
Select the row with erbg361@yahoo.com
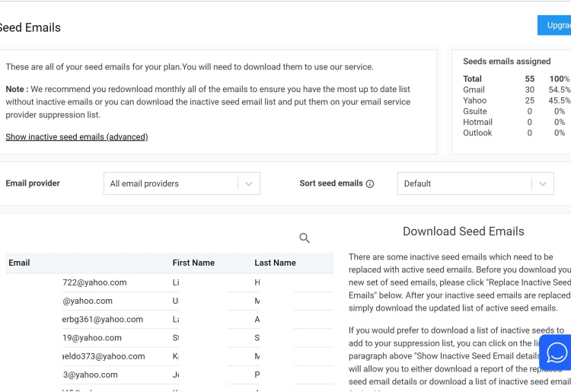tap(103, 320)
